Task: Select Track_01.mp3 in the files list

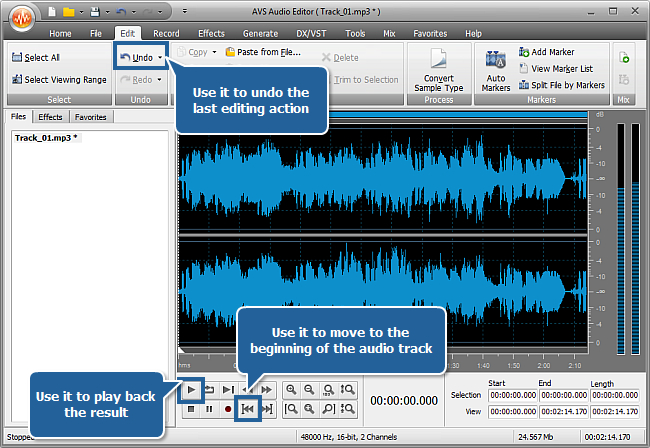Action: [46, 138]
